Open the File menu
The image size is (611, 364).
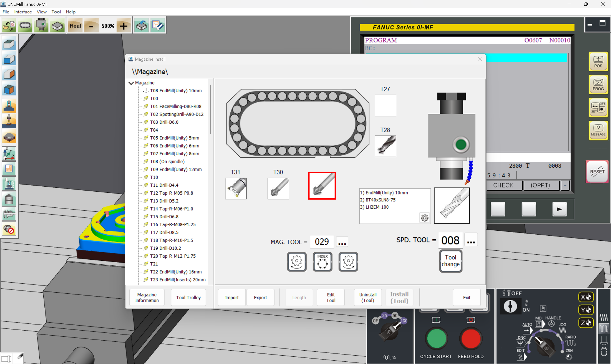[6, 12]
